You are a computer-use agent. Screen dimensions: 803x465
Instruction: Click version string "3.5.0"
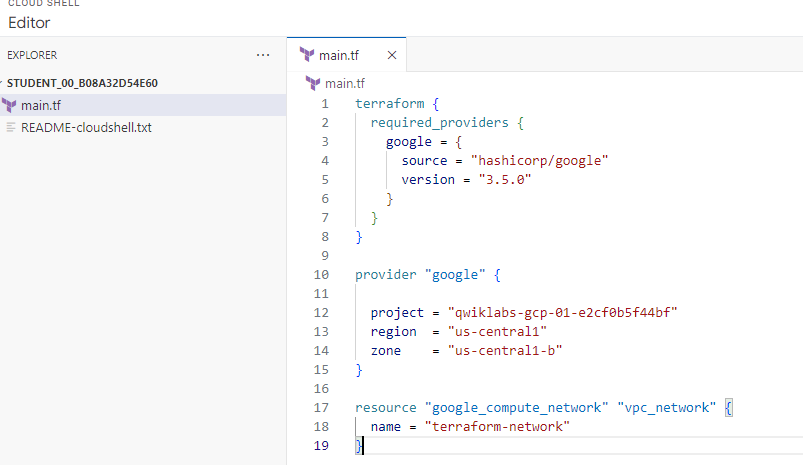click(x=505, y=180)
